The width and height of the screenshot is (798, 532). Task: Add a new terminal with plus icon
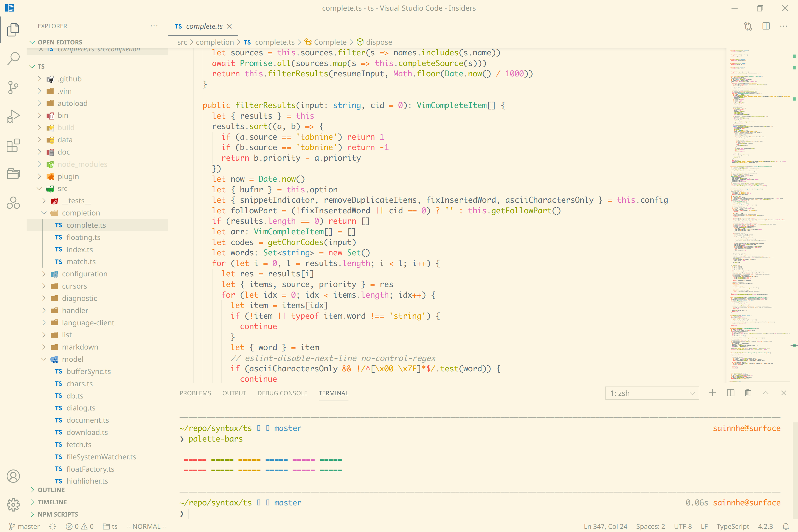712,393
